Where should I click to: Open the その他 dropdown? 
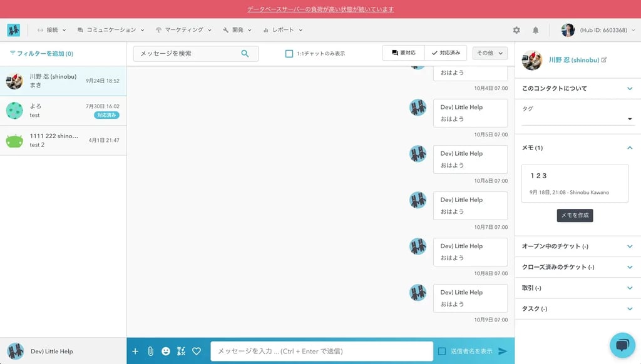click(490, 53)
